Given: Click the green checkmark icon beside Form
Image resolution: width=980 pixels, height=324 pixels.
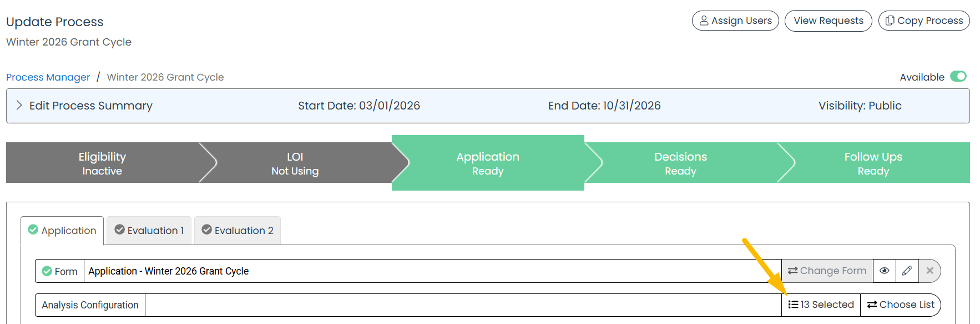Looking at the screenshot, I should pyautogui.click(x=47, y=271).
